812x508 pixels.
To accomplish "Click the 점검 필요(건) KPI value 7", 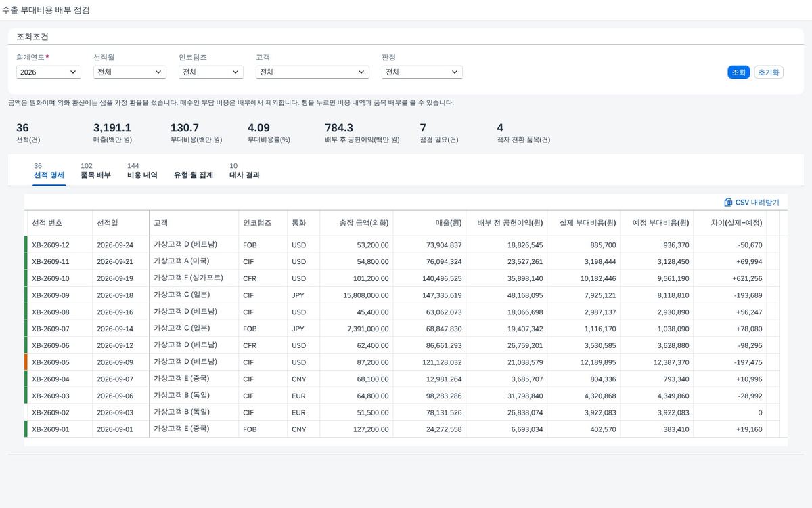I will (423, 128).
